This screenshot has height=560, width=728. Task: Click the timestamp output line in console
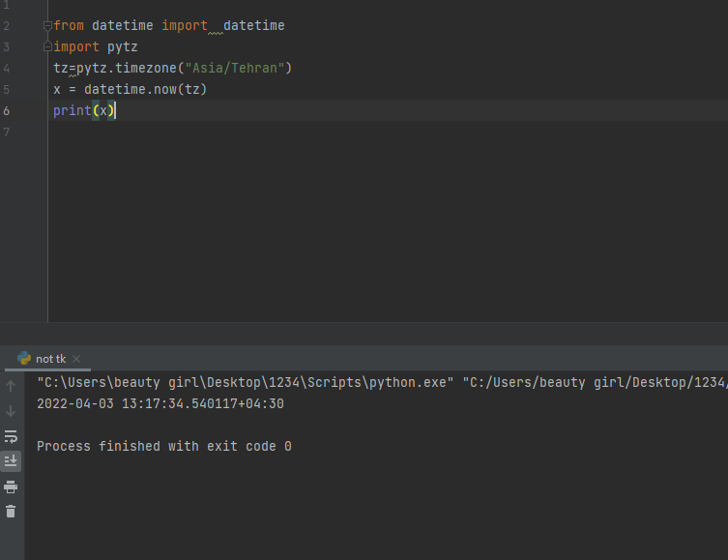pyautogui.click(x=160, y=404)
